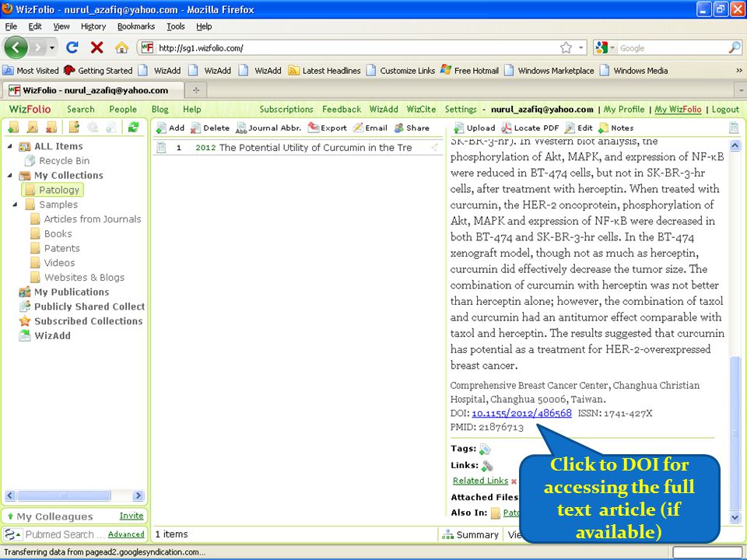Click the link icon next to Links
747x560 pixels.
(x=487, y=466)
